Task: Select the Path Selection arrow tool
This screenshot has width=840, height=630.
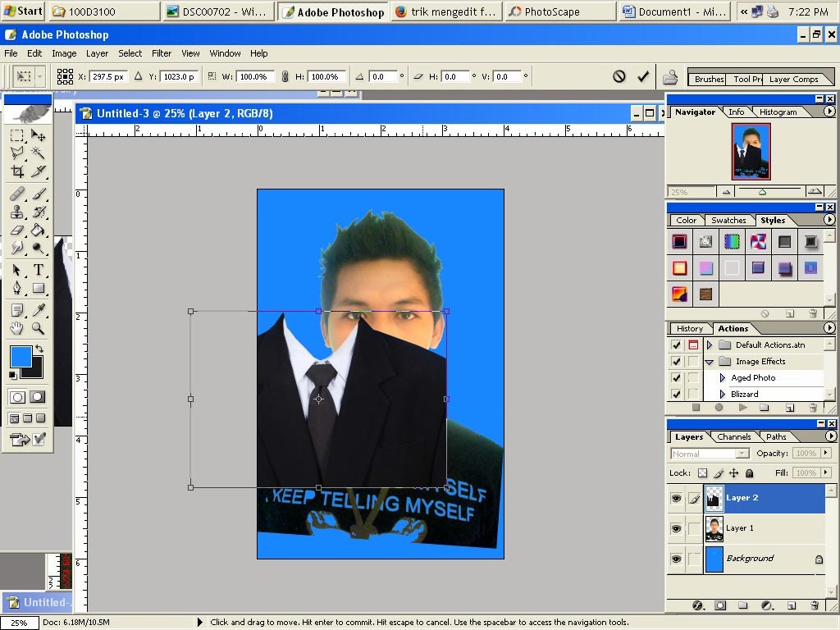Action: coord(17,270)
